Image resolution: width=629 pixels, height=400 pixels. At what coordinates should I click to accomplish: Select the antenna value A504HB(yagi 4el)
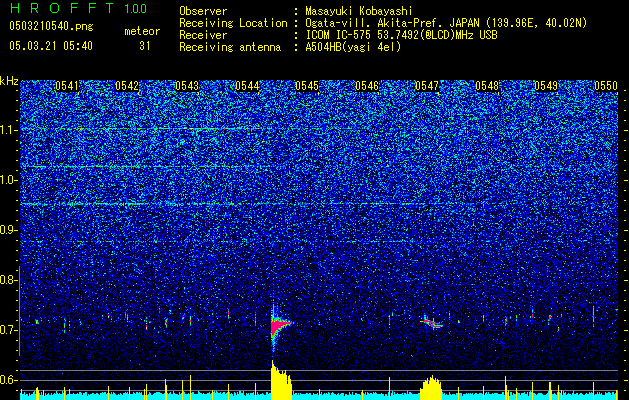click(x=353, y=47)
